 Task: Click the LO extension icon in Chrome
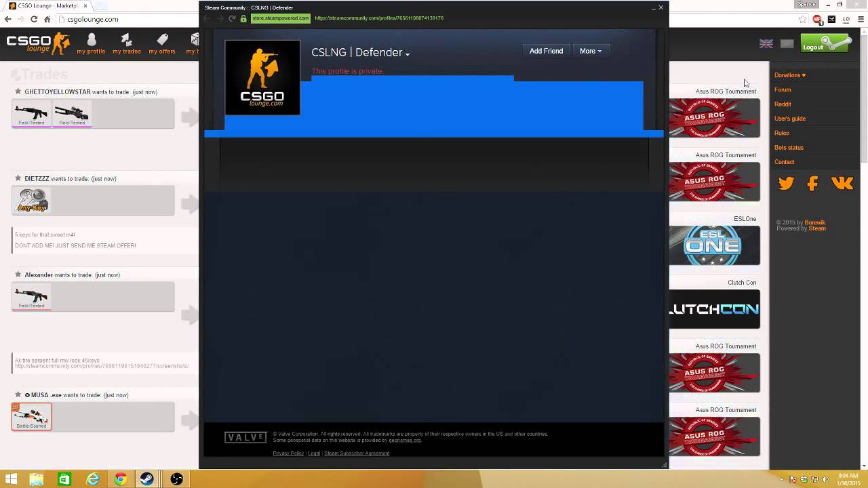(x=846, y=20)
